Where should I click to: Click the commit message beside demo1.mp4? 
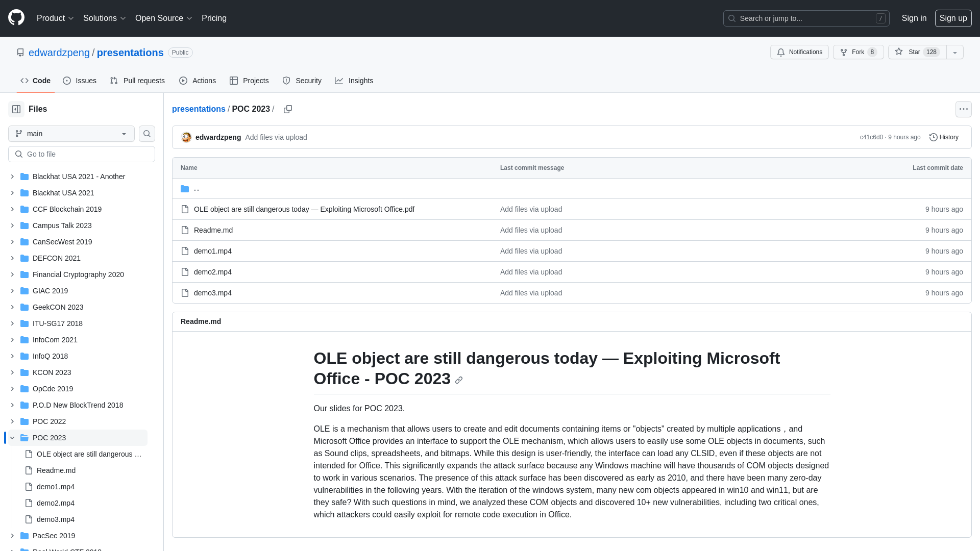tap(531, 251)
